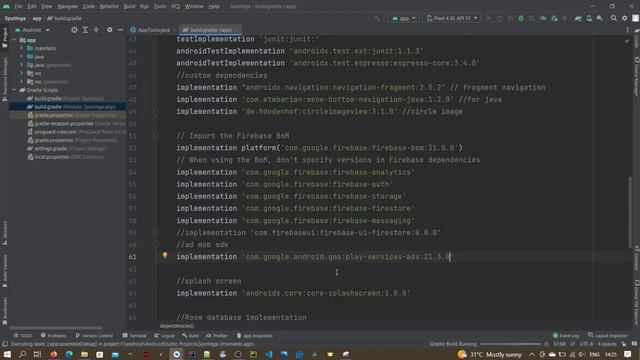Viewport: 640px width, 360px height.
Task: Hide the Project panel with minus icon
Action: click(x=120, y=30)
